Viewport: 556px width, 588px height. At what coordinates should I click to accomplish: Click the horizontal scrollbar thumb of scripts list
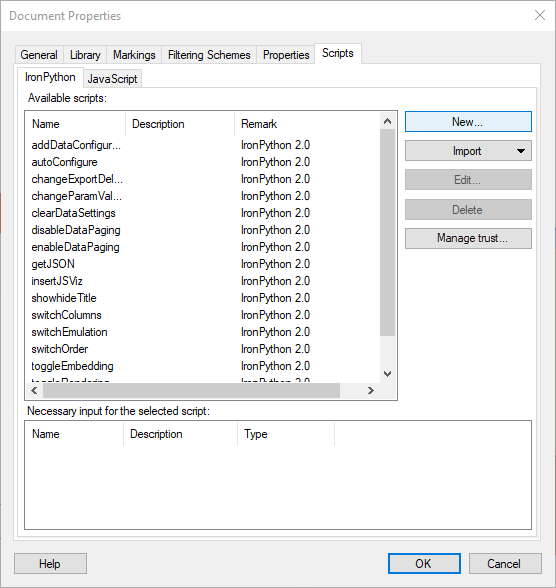[191, 391]
